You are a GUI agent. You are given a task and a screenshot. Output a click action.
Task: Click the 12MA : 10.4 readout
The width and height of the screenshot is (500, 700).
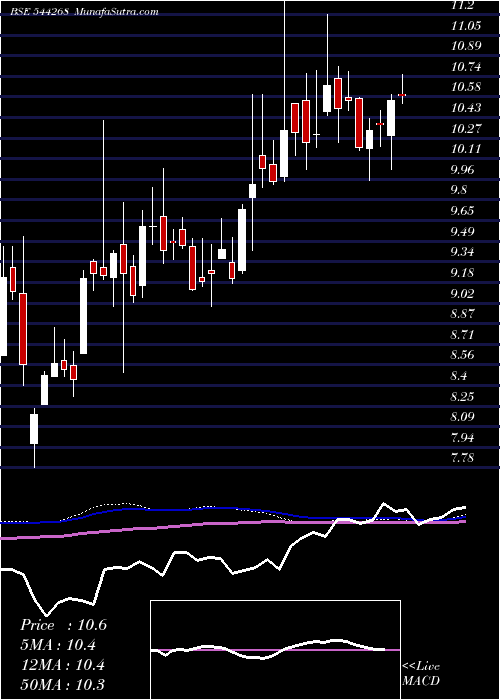(x=62, y=665)
